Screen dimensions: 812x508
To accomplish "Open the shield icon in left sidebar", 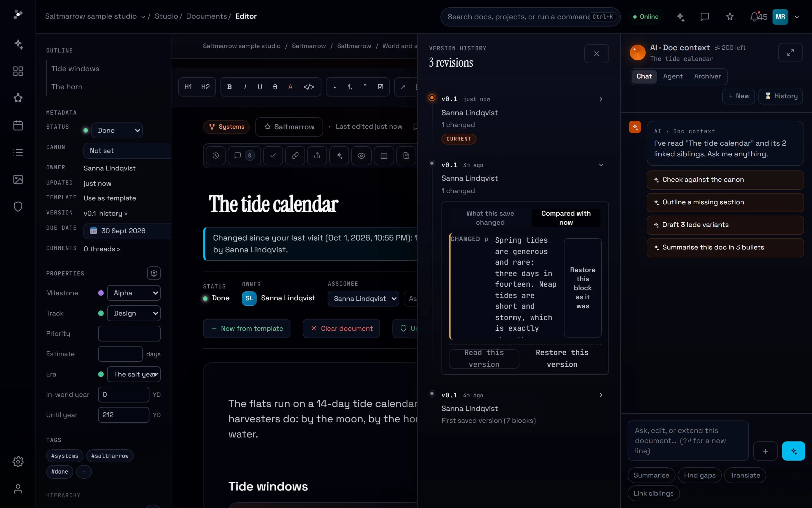I will [x=18, y=207].
